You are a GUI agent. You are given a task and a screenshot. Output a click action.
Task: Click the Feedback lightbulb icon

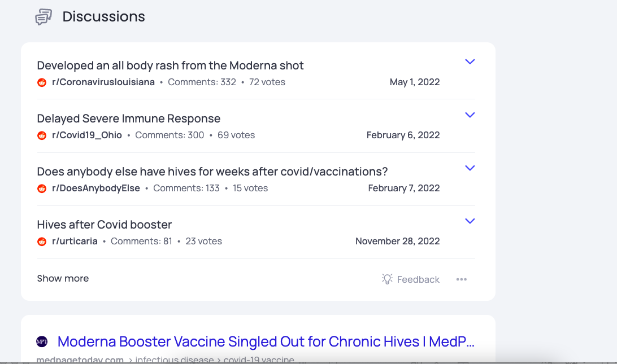pos(387,279)
